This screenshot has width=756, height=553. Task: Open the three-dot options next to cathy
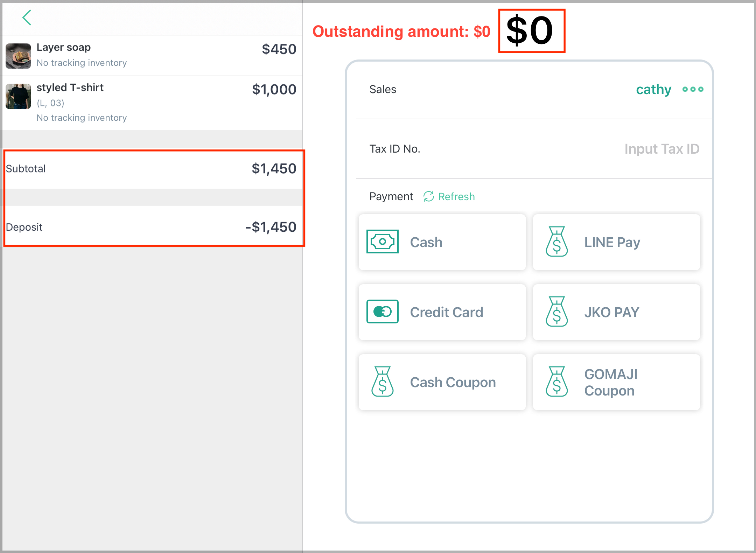693,89
